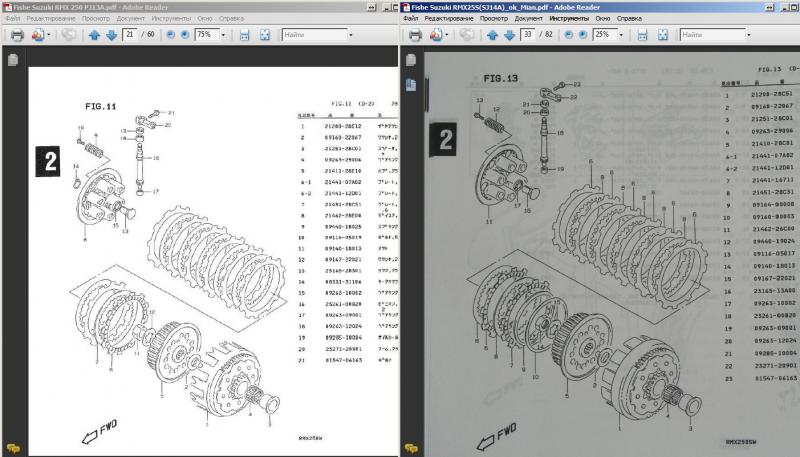Open Справка menu in left window

tap(231, 18)
